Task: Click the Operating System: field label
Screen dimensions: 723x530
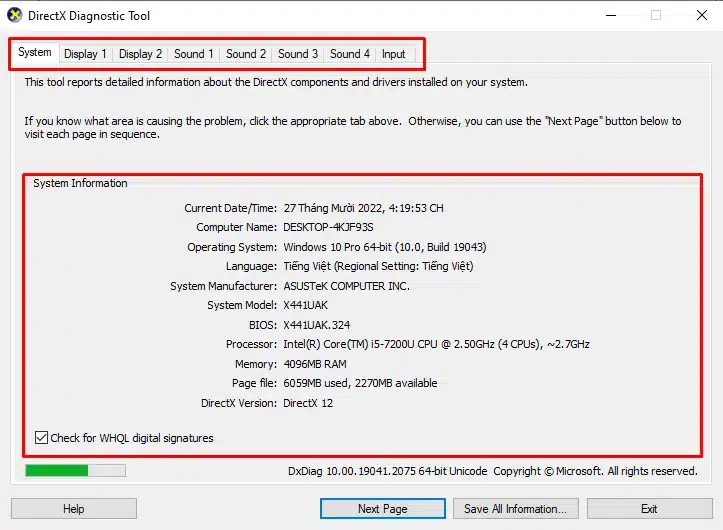Action: pyautogui.click(x=232, y=247)
